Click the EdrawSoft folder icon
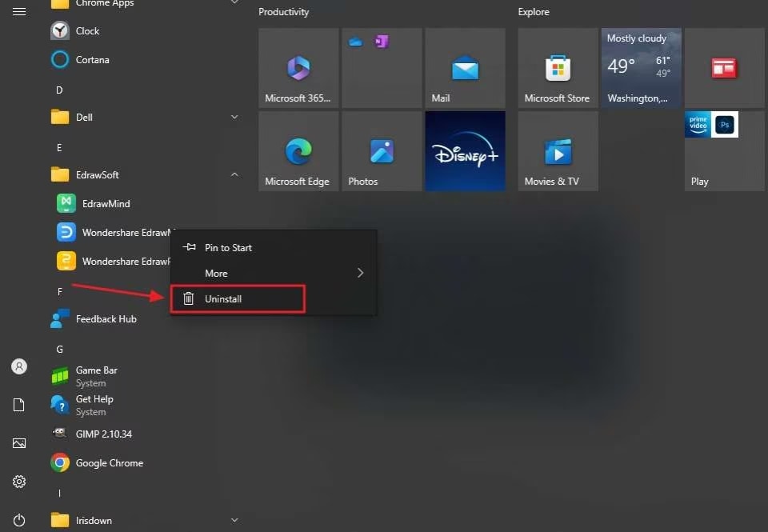The height and width of the screenshot is (532, 768). click(x=60, y=174)
